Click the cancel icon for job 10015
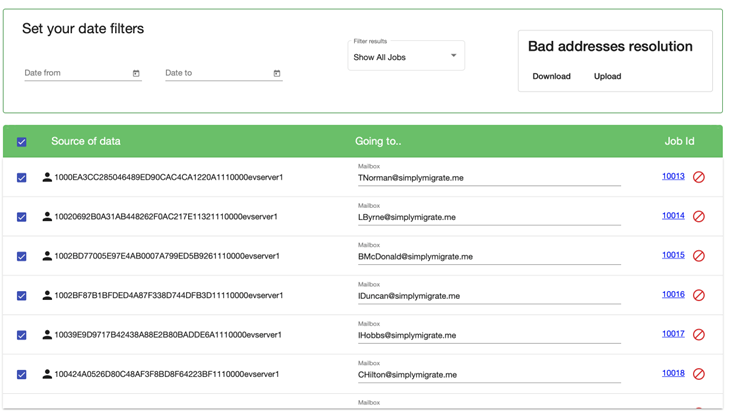This screenshot has width=731, height=416. [x=699, y=256]
